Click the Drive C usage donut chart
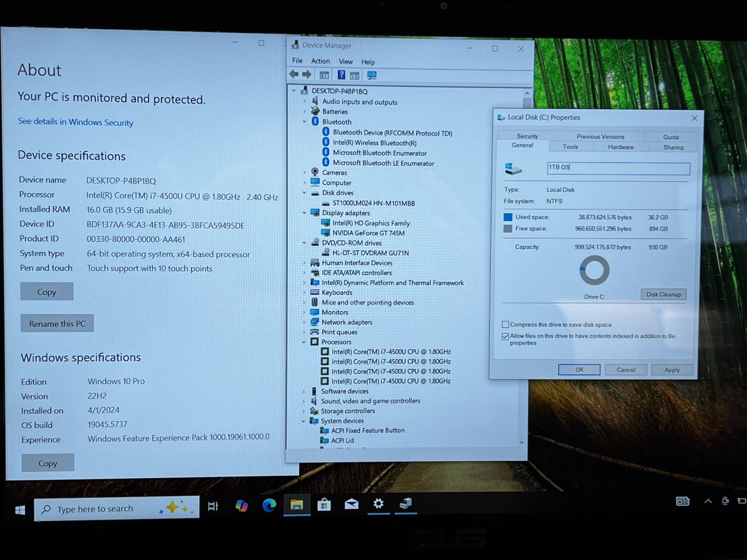The width and height of the screenshot is (747, 560). click(x=594, y=270)
